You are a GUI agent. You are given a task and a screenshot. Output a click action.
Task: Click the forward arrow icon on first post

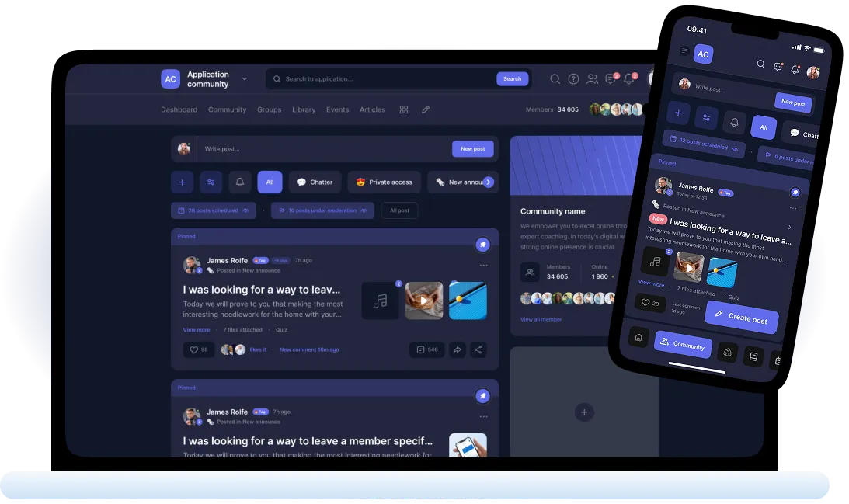[x=458, y=350]
